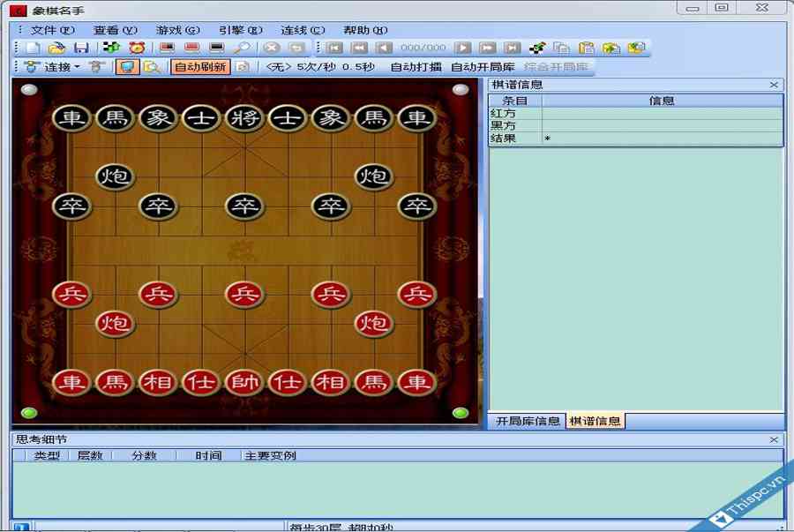Image resolution: width=794 pixels, height=532 pixels.
Task: Toggle the 自动刷新 button
Action: 200,67
